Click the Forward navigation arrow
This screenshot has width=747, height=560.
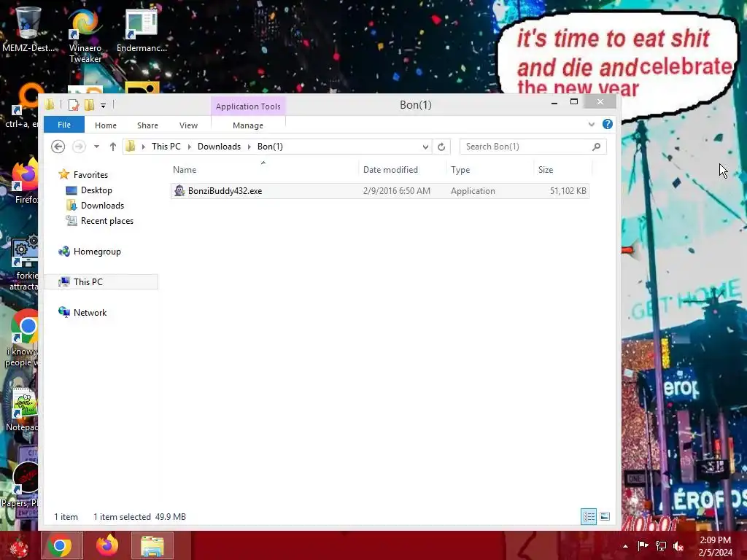[x=79, y=147]
